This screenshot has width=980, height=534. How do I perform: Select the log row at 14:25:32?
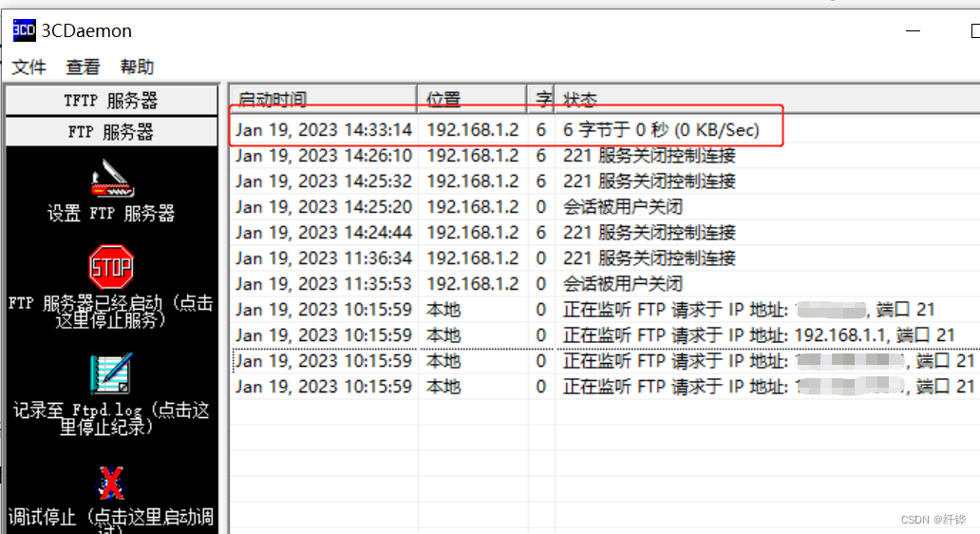605,181
